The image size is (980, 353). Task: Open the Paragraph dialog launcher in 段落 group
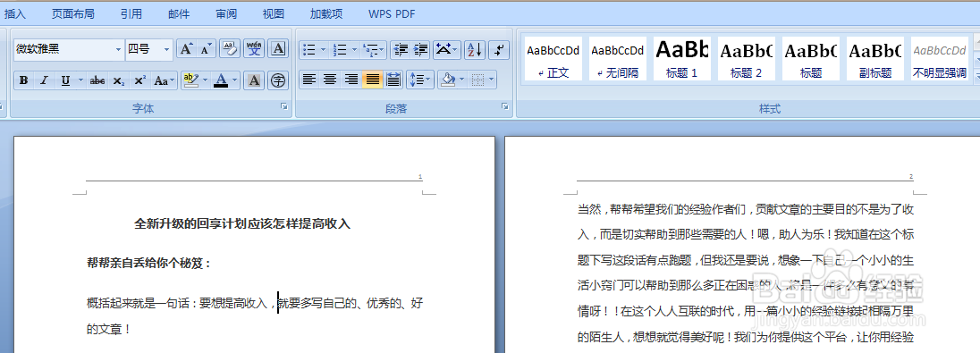505,107
